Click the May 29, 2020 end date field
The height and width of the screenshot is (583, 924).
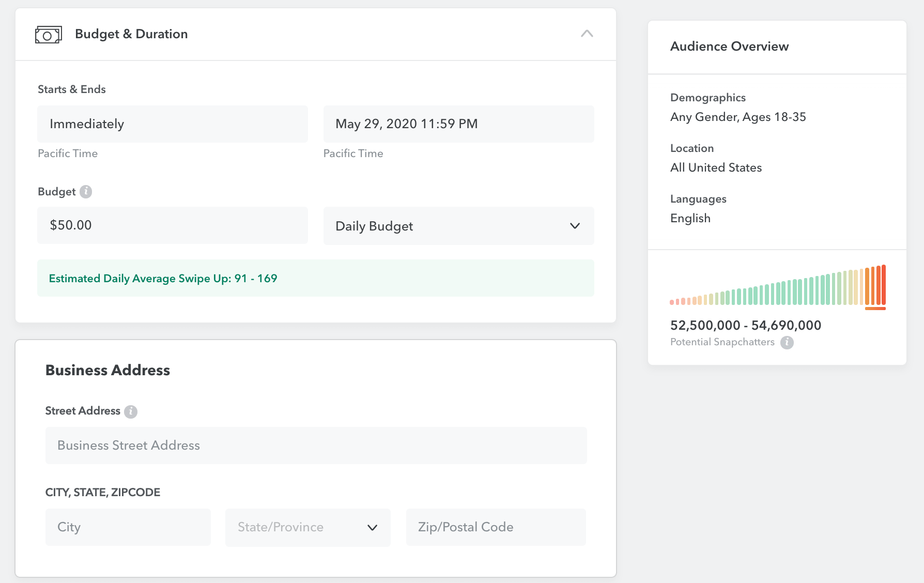point(458,124)
